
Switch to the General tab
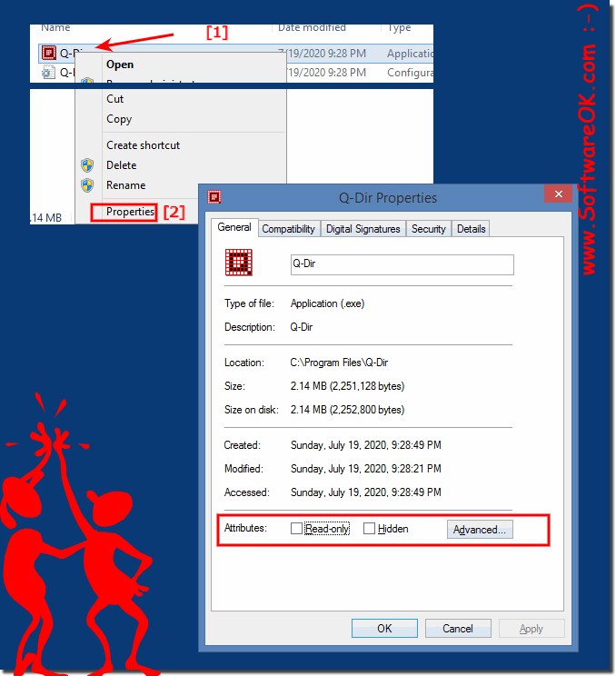point(234,227)
